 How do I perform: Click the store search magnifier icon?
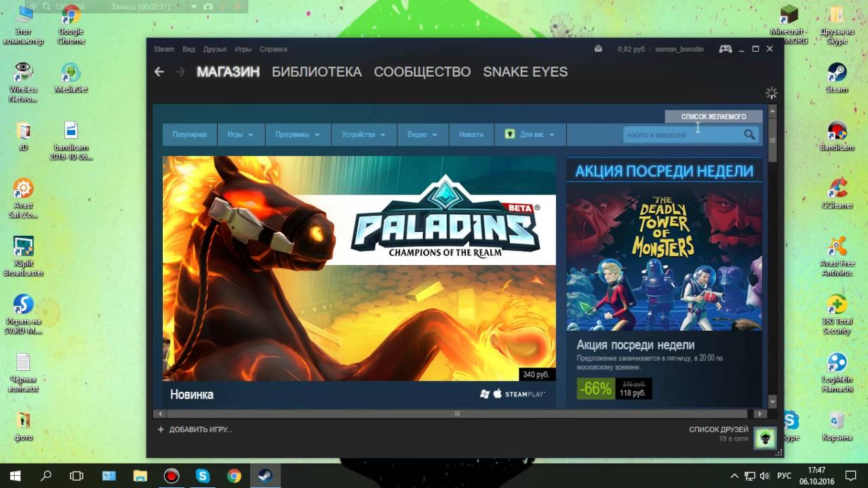tap(749, 134)
